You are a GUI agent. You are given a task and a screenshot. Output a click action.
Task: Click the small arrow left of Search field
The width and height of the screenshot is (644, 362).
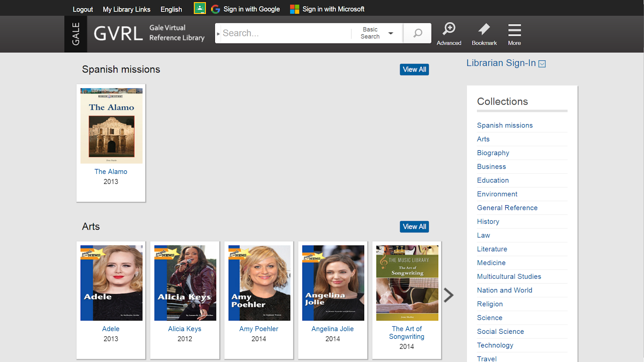pyautogui.click(x=218, y=34)
